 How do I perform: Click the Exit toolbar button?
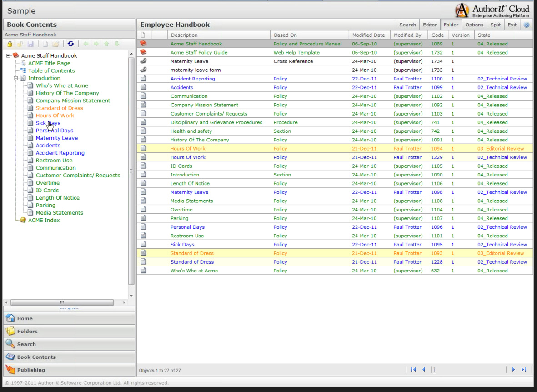coord(512,25)
